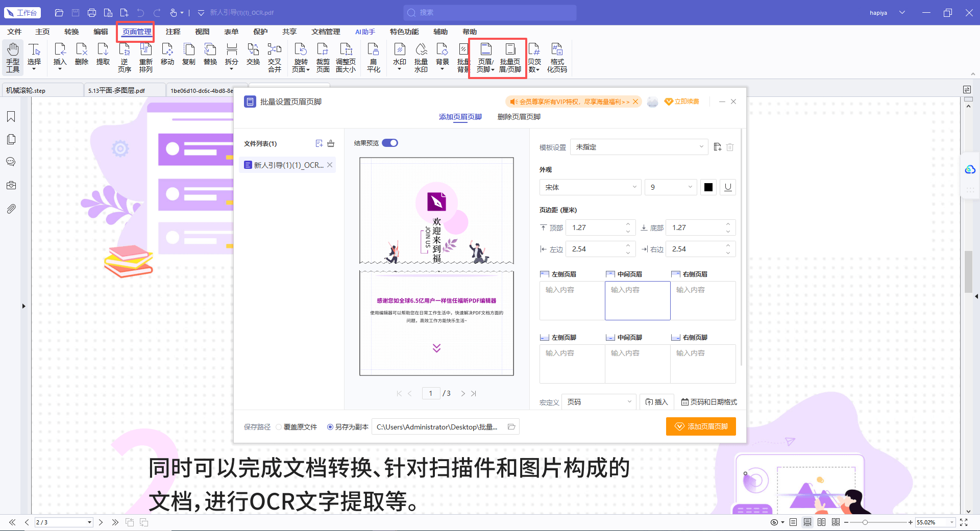Image resolution: width=980 pixels, height=531 pixels.
Task: Toggle the 结果预览 result preview switch
Action: pyautogui.click(x=390, y=143)
